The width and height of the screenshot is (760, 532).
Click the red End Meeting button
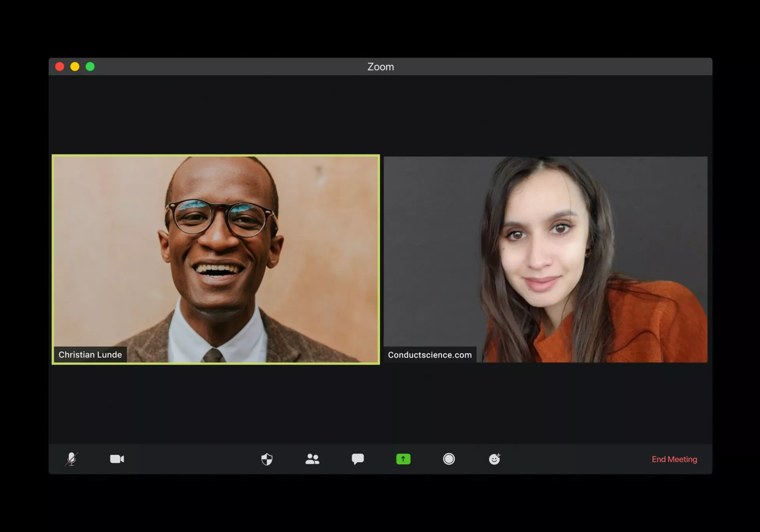(x=674, y=459)
